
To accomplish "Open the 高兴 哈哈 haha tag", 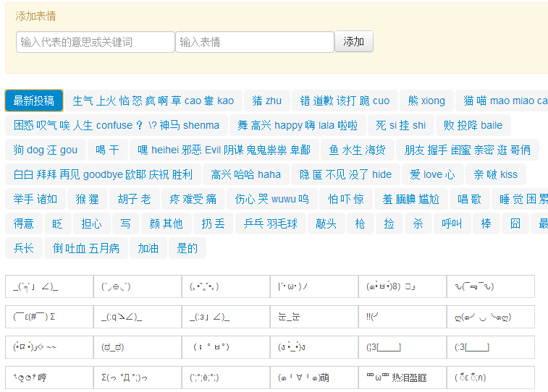I will (x=246, y=174).
